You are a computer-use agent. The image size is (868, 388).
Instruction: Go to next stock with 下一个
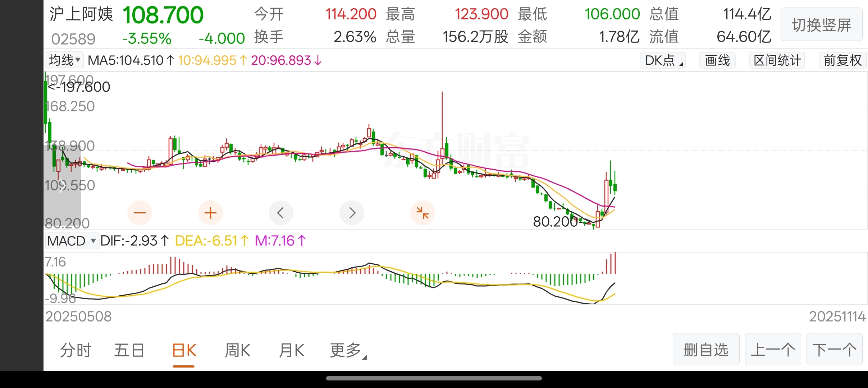[834, 350]
